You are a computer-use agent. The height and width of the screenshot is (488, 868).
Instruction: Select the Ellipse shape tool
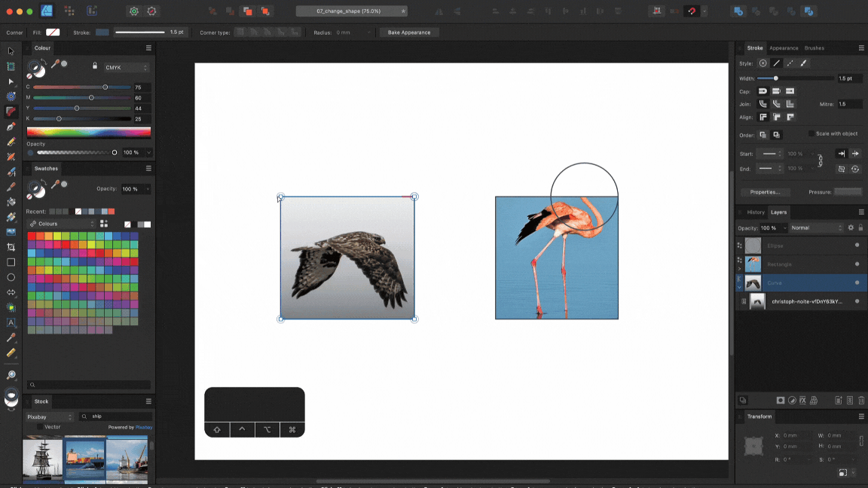(11, 279)
